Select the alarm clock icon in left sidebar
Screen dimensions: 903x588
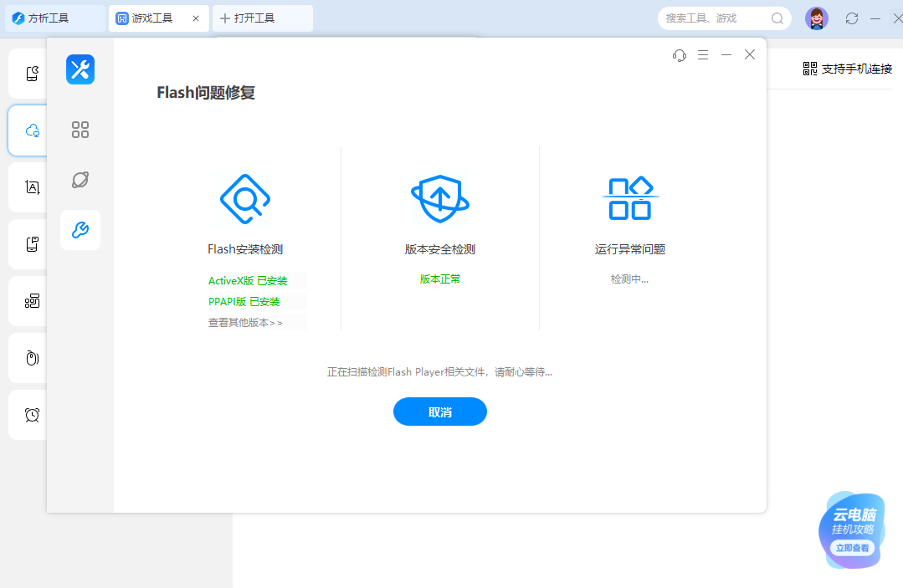click(30, 414)
